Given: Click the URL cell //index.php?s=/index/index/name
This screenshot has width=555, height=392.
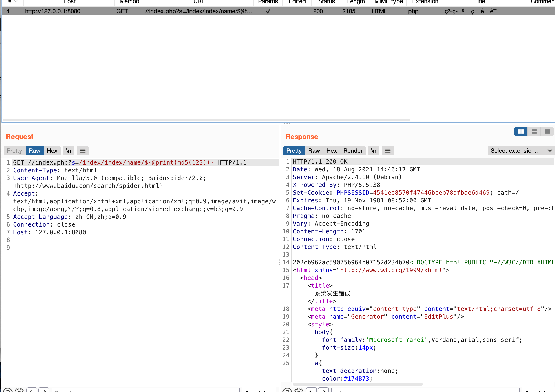Looking at the screenshot, I should click(x=198, y=11).
